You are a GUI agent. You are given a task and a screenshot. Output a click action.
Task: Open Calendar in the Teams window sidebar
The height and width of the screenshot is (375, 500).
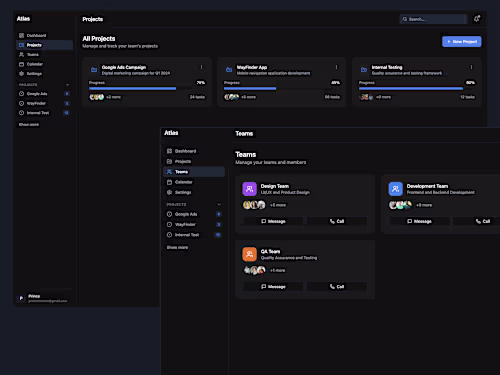pos(194,182)
